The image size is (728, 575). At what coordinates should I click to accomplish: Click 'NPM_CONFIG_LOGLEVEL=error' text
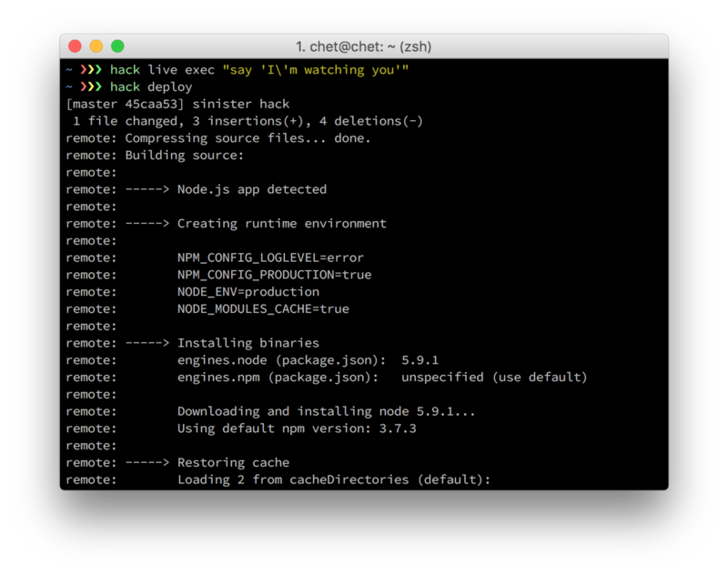coord(270,257)
